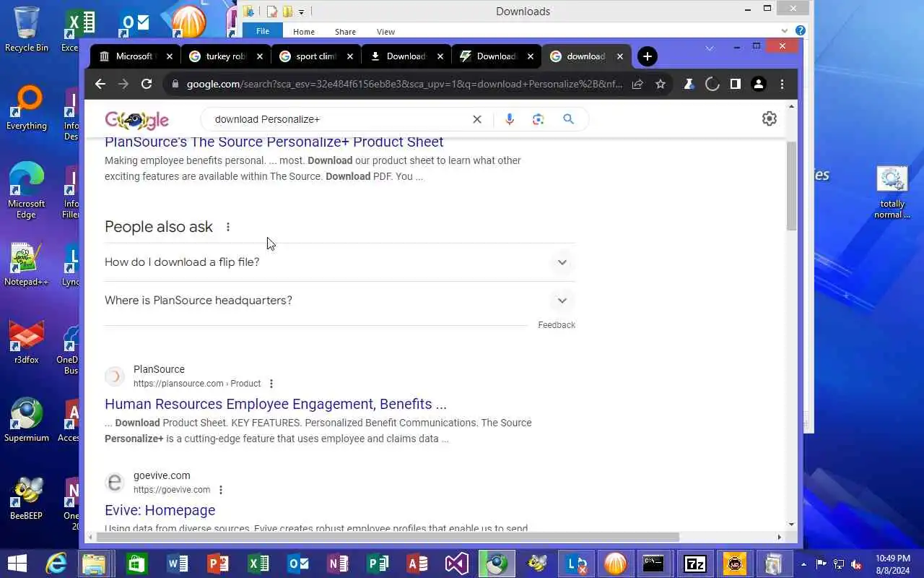Click the scroll-down arrow of the page
This screenshot has height=578, width=924.
click(x=792, y=525)
